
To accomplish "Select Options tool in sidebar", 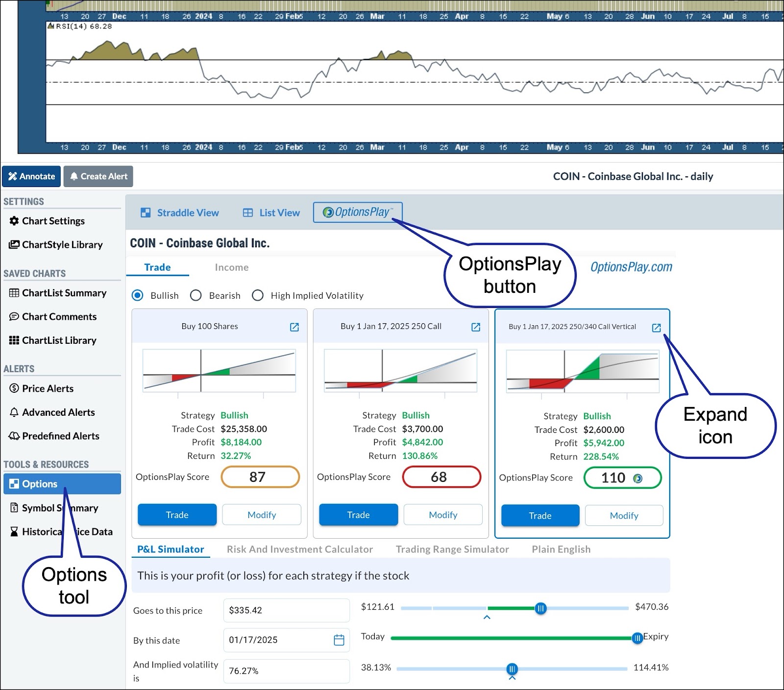I will pyautogui.click(x=62, y=484).
